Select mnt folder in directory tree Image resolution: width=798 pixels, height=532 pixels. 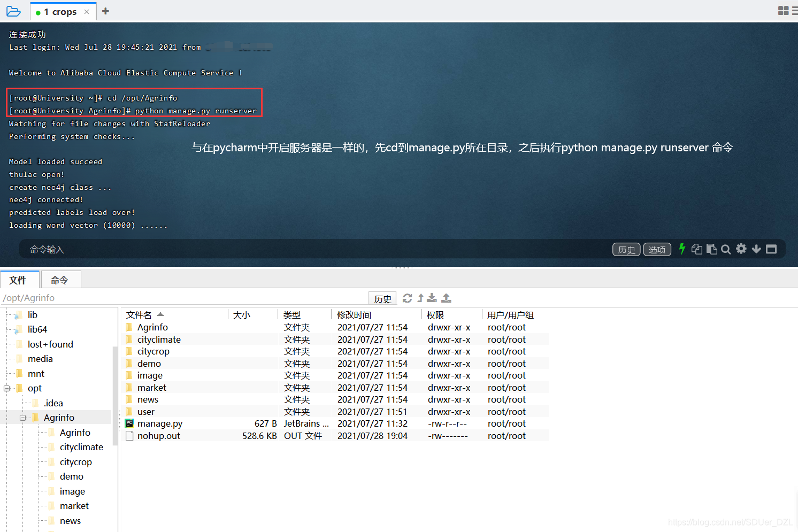click(36, 374)
